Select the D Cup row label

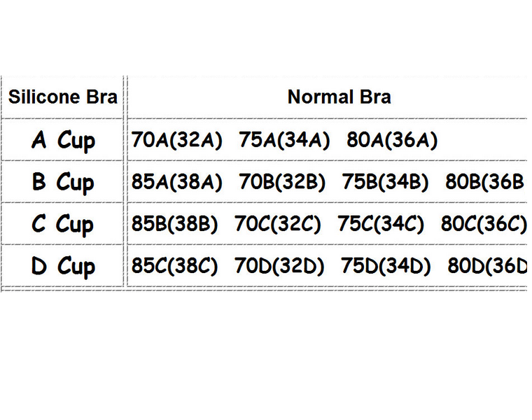click(63, 266)
